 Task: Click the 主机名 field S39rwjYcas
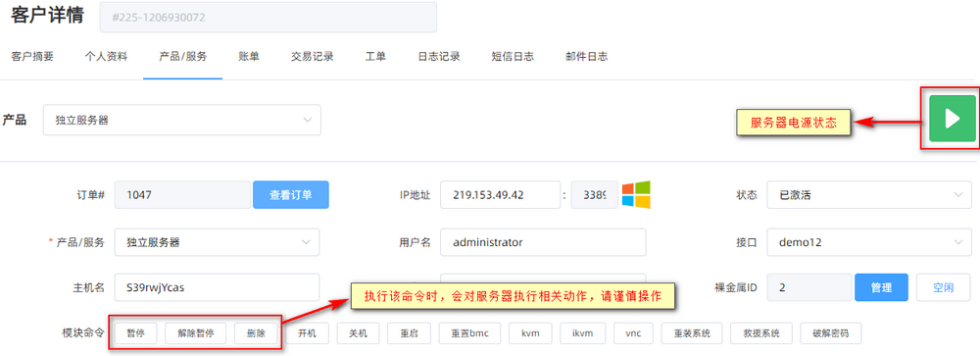coord(217,287)
